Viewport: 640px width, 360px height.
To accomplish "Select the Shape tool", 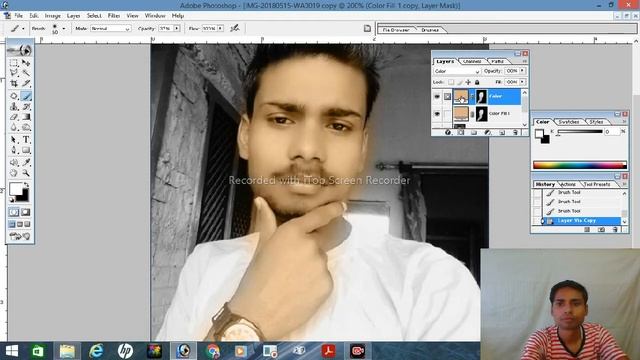I will pos(26,150).
